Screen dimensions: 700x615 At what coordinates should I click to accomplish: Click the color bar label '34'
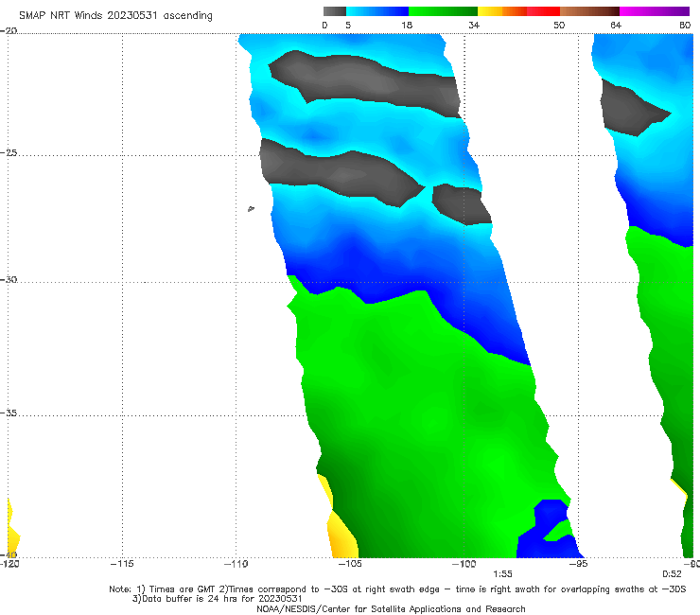(474, 26)
